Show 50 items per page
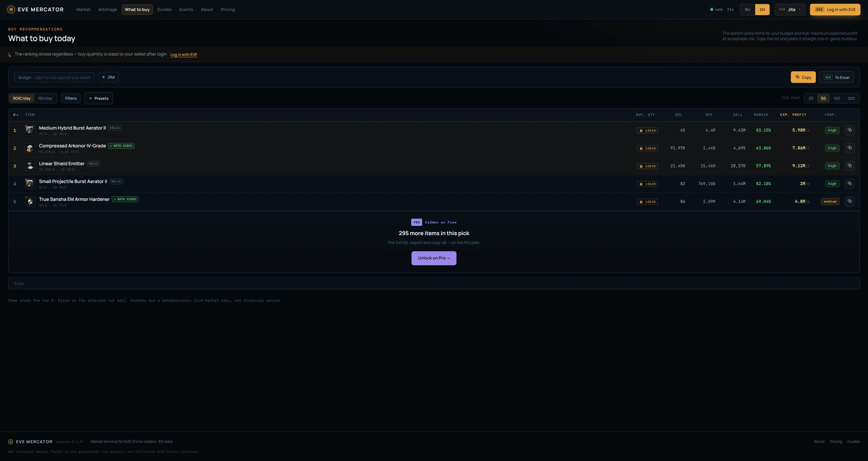 pyautogui.click(x=823, y=98)
